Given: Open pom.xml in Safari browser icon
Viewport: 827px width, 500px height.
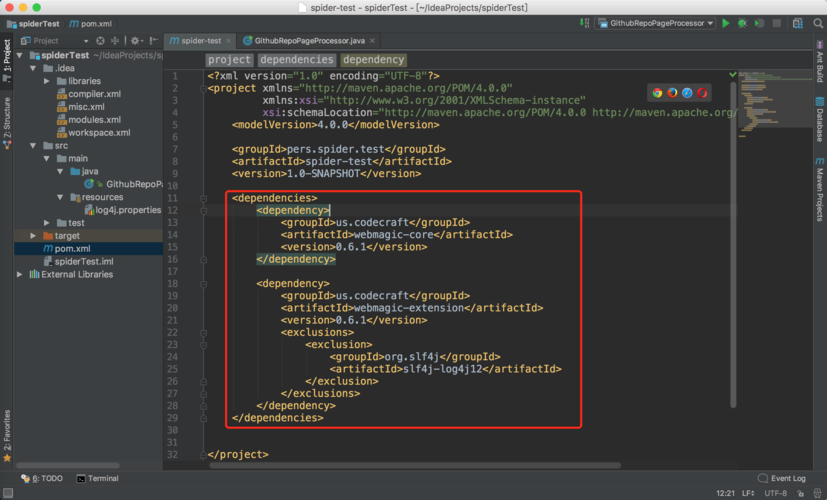Looking at the screenshot, I should 687,93.
